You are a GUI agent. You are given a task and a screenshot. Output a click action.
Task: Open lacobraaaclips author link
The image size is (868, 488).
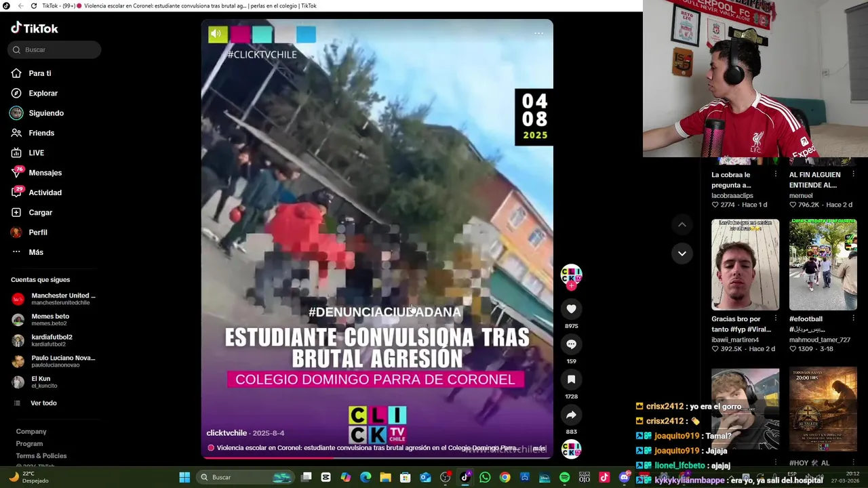click(732, 196)
